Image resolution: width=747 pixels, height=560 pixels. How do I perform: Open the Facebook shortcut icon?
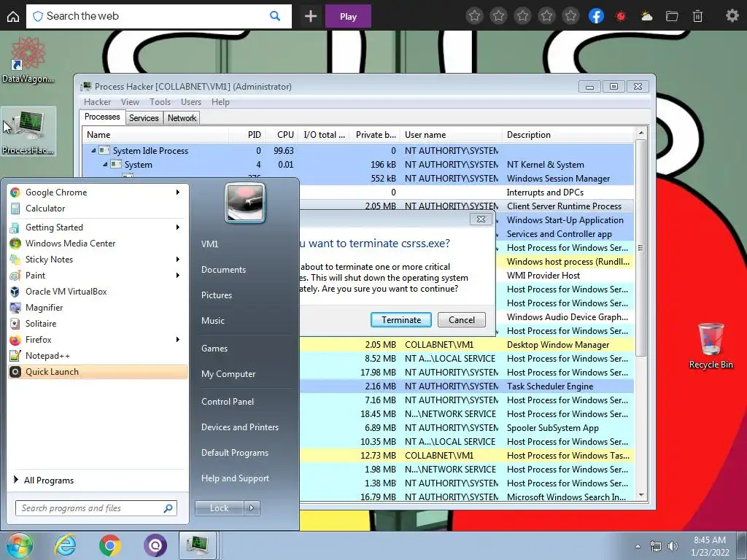(x=596, y=16)
